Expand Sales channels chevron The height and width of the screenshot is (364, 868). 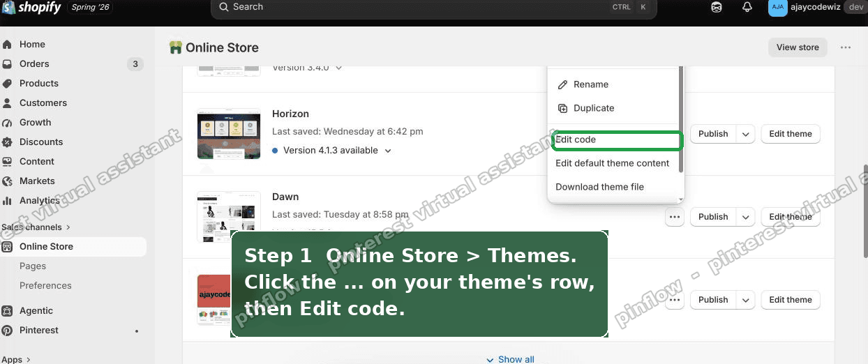68,227
